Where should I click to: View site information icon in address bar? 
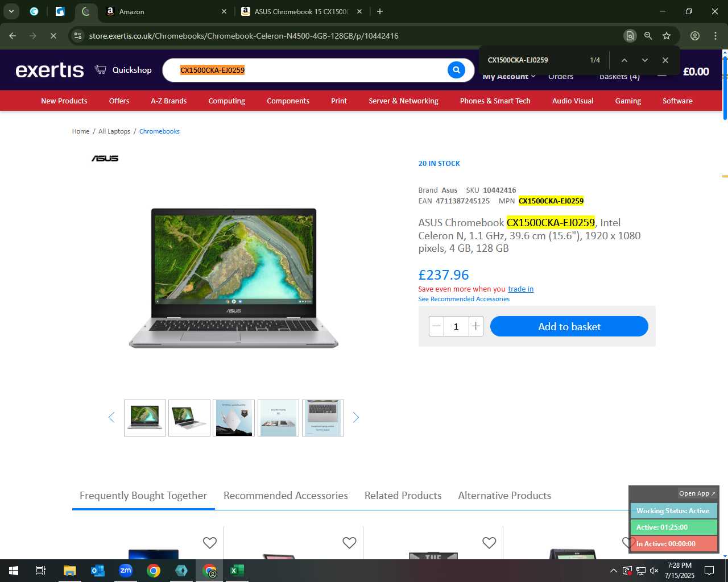point(78,36)
